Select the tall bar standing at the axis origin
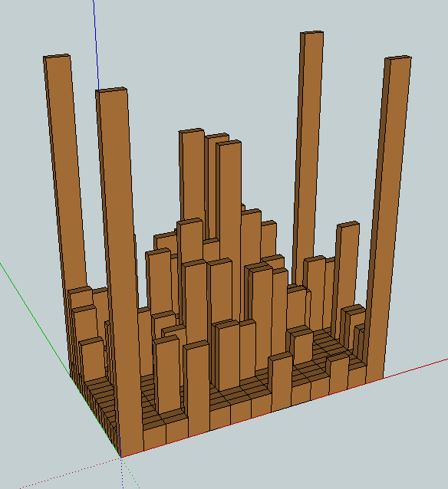448x489 pixels. [x=120, y=271]
